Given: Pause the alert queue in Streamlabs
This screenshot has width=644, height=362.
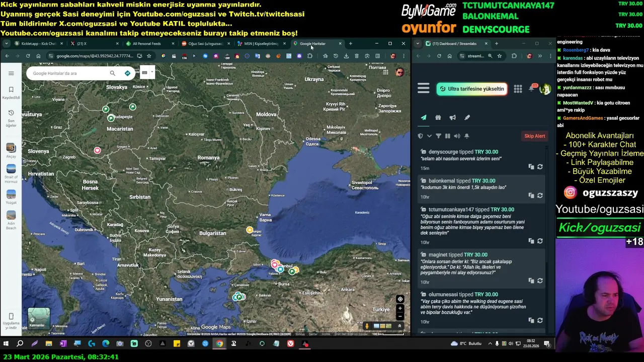Looking at the screenshot, I should 447,136.
